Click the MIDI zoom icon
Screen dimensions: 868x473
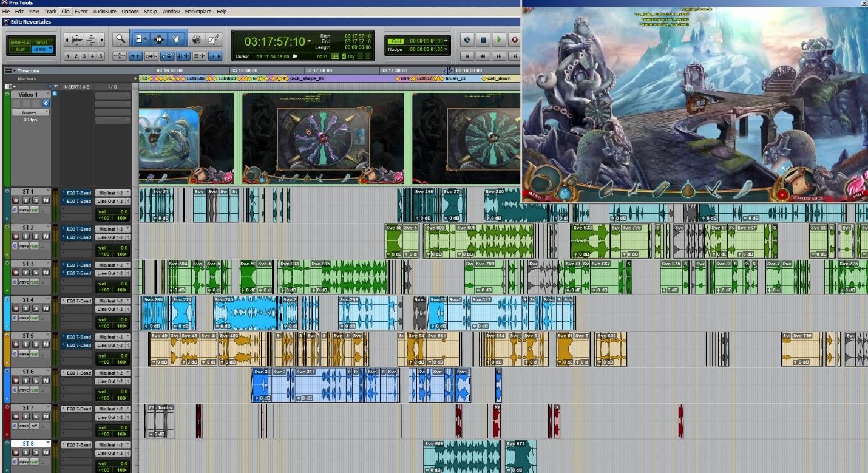point(91,39)
